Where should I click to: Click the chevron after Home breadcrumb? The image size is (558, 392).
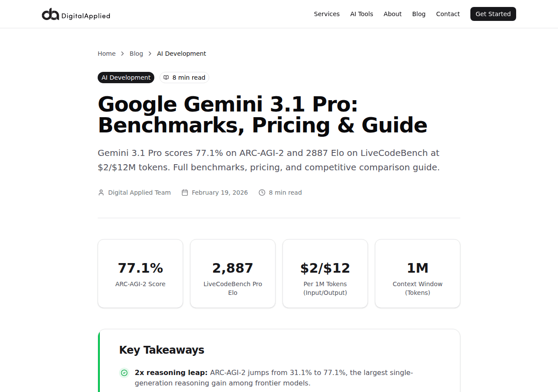tap(122, 53)
